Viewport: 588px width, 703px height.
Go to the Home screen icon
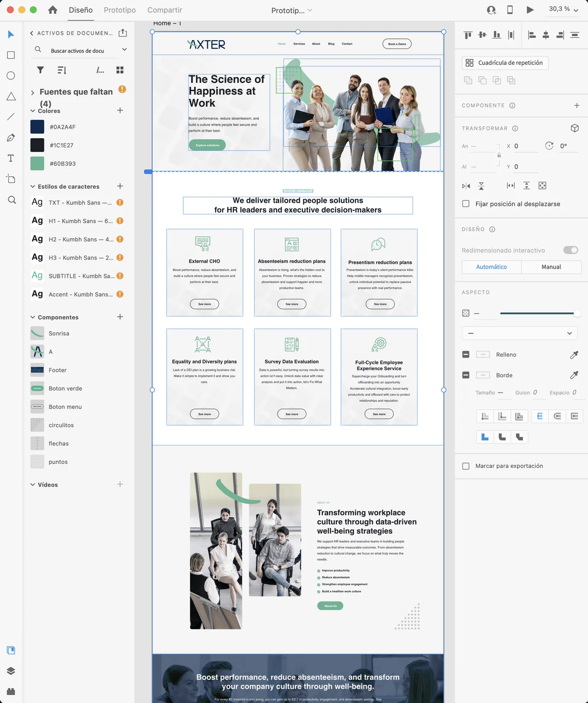click(x=52, y=10)
